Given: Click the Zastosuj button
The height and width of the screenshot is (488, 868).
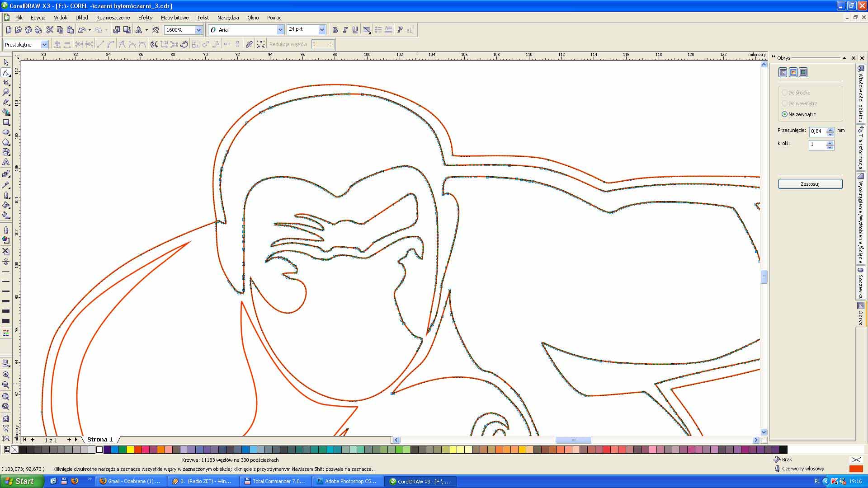Looking at the screenshot, I should click(x=810, y=184).
